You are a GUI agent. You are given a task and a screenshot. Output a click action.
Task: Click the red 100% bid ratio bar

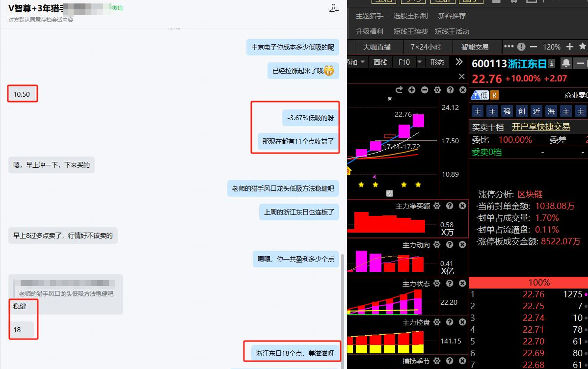(x=529, y=282)
